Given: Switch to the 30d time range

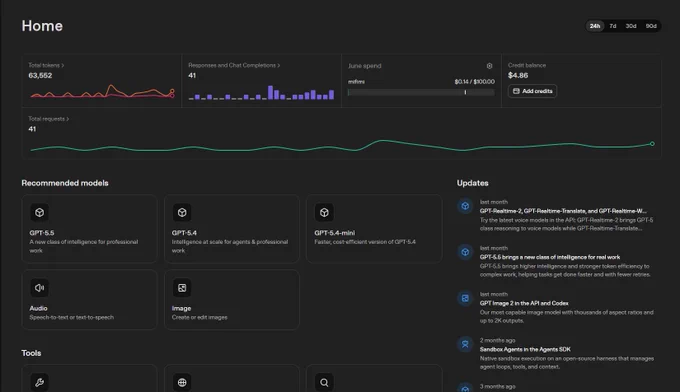Looking at the screenshot, I should pos(631,26).
